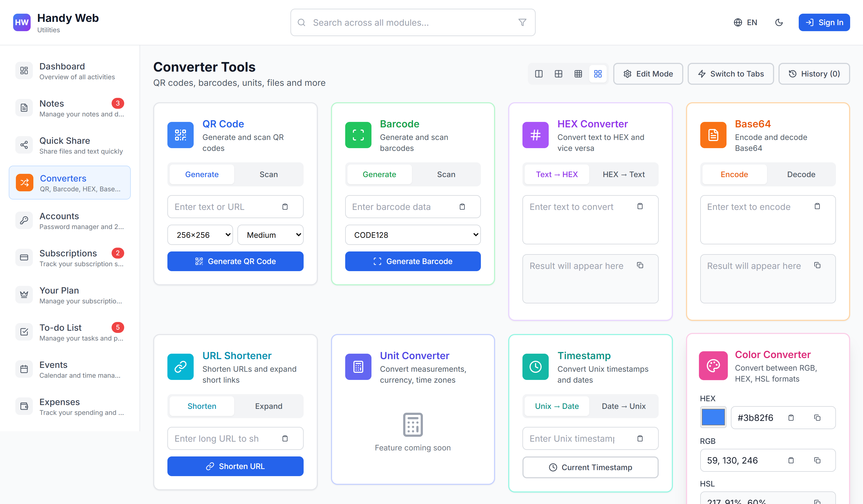Paste into the Unix timestamp field
The width and height of the screenshot is (863, 504).
tap(640, 438)
